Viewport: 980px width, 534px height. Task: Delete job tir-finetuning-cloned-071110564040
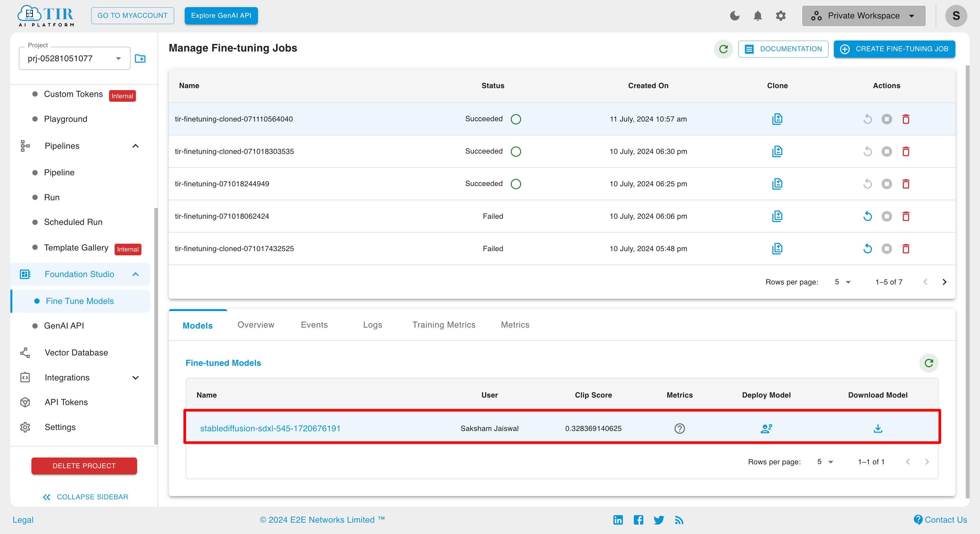[x=906, y=119]
